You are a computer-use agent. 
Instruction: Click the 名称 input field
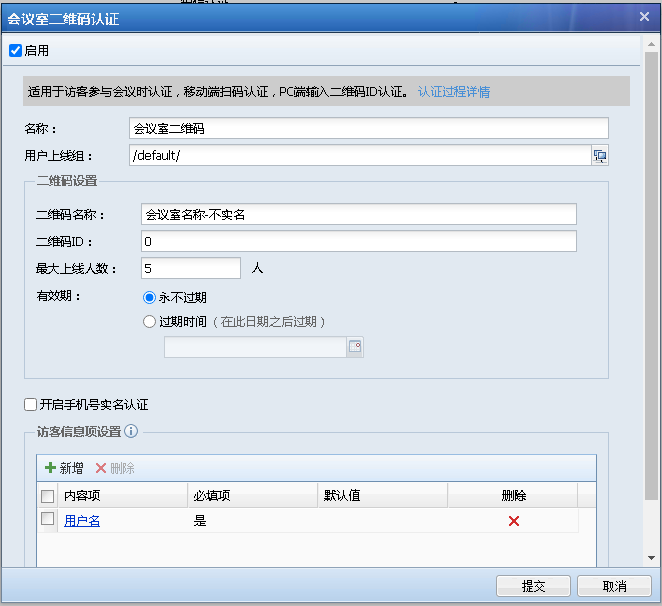click(x=368, y=128)
